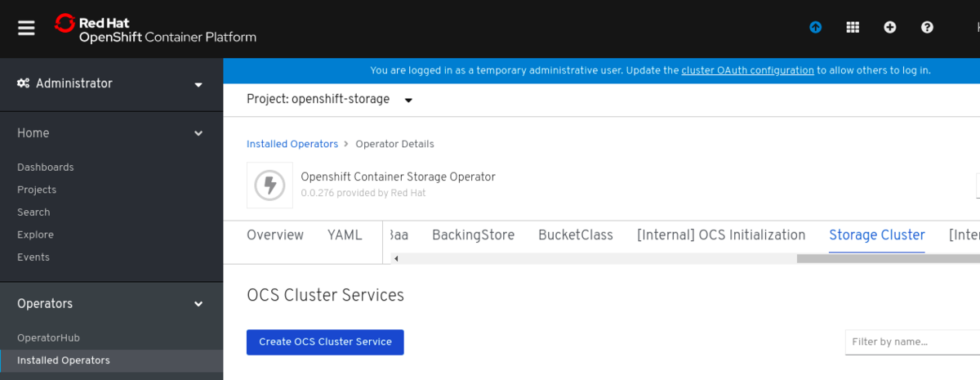Click Create OCS Cluster Service button
Screen dimensions: 980x380
[325, 342]
